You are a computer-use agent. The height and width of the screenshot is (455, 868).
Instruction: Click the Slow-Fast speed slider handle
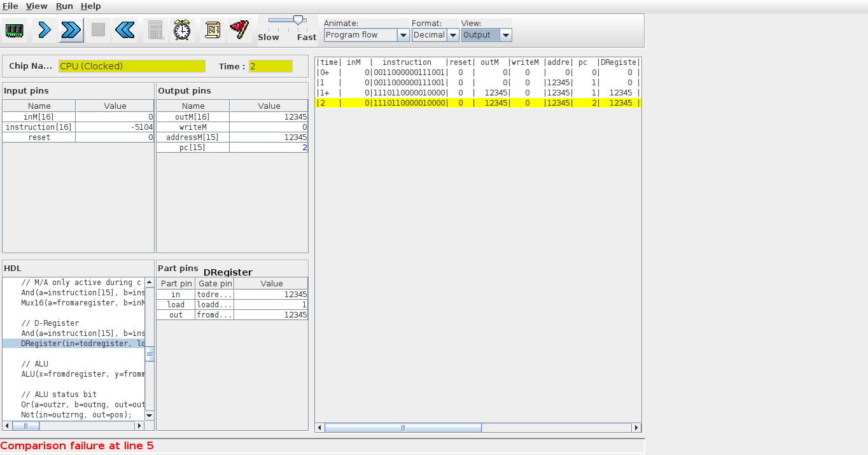pos(298,21)
